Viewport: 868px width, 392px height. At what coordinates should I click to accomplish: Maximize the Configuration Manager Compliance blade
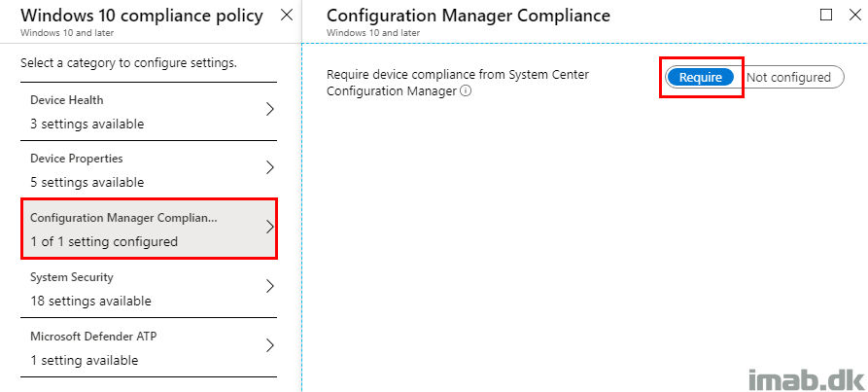(826, 15)
